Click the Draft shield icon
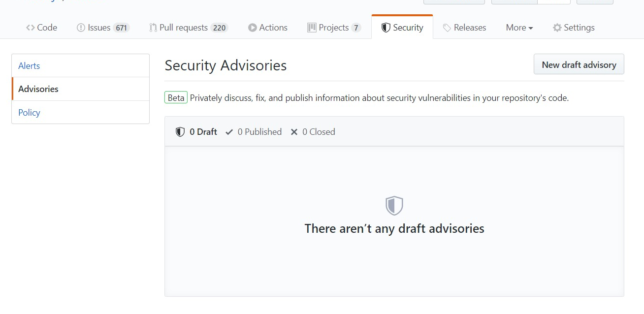The width and height of the screenshot is (644, 314). click(x=180, y=132)
